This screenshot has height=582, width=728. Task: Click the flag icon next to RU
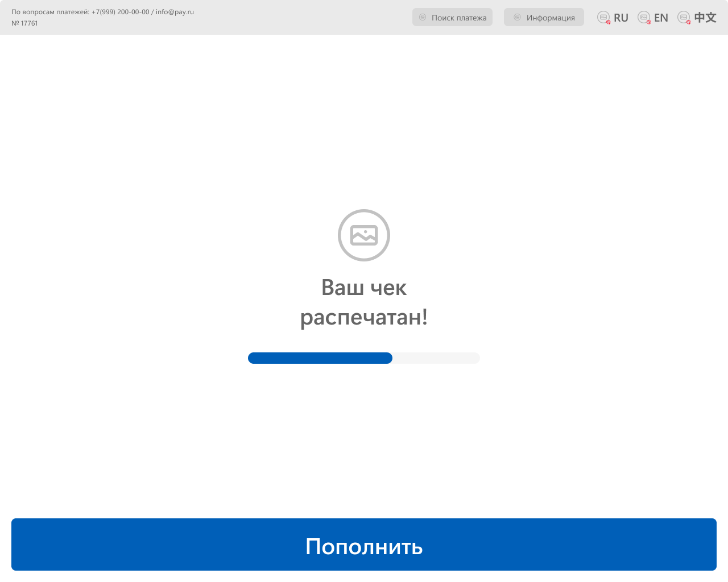coord(602,17)
